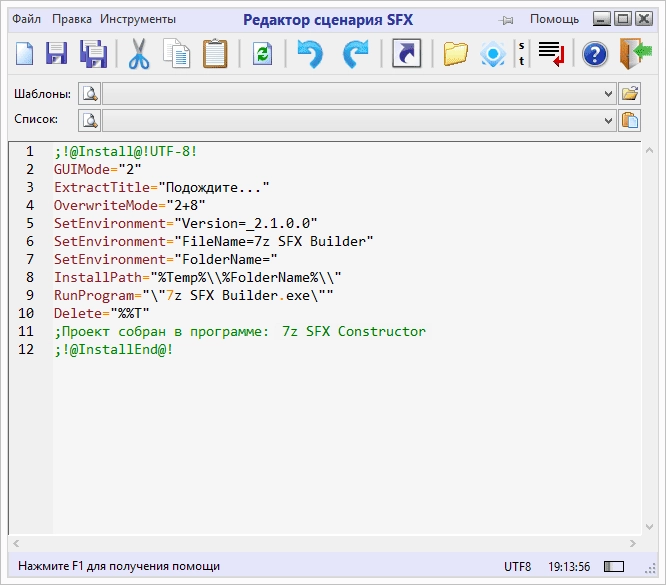Open templates folder icon at right of Шаблоны

coord(629,93)
